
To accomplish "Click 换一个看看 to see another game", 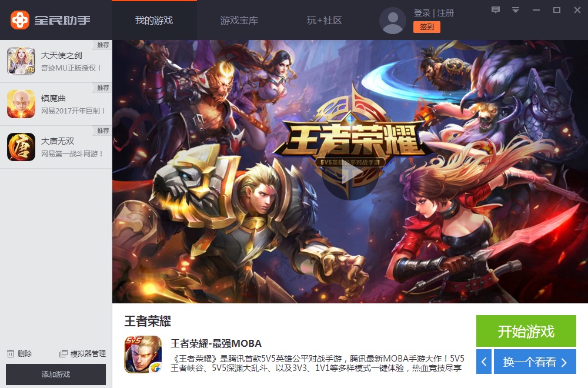I will (x=534, y=362).
